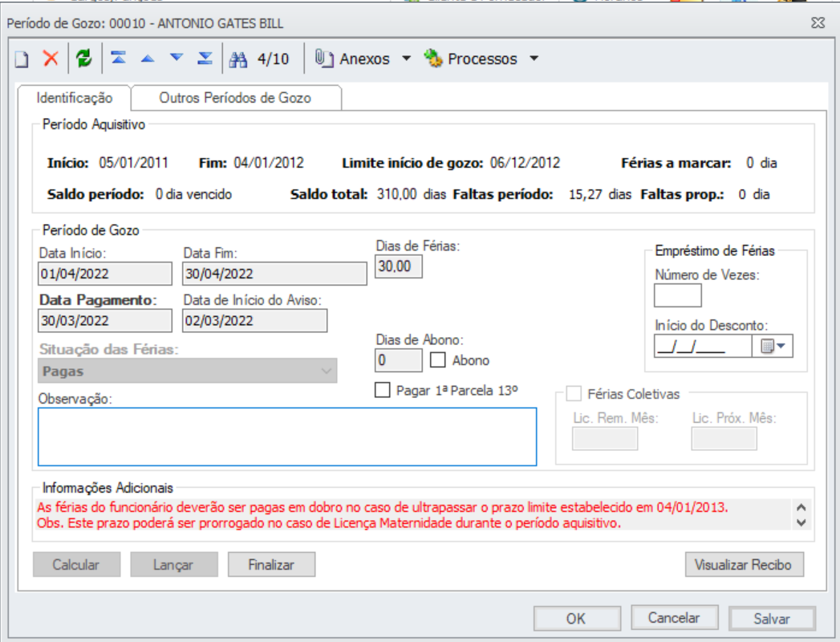
Task: Click the Limite início de gozo date 06/12/2012
Action: pyautogui.click(x=525, y=163)
